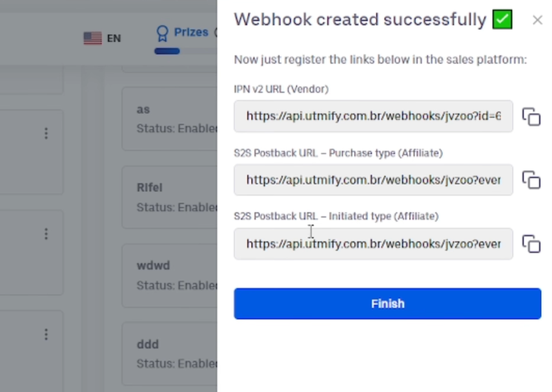Click the green checkmark icon in heading

point(502,19)
